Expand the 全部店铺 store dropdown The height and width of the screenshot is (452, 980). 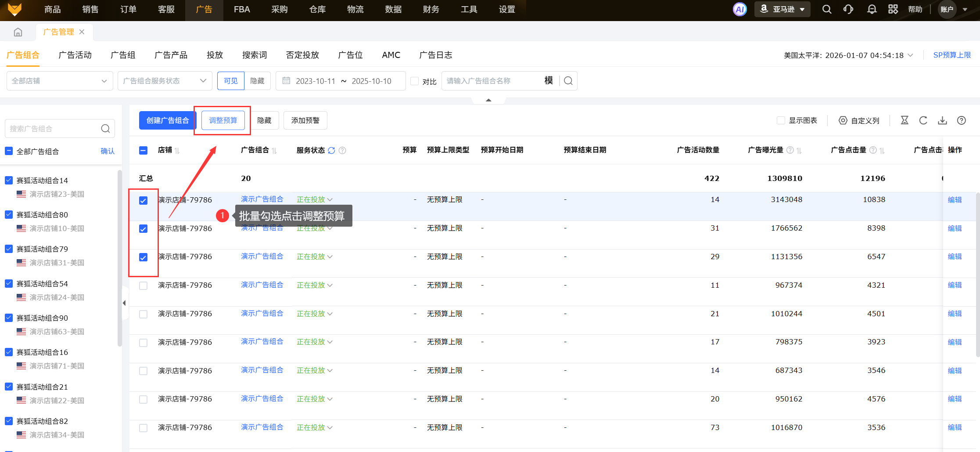(x=59, y=81)
